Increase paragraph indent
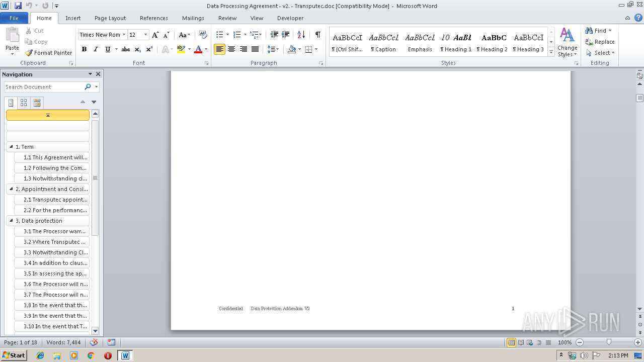The image size is (644, 362). pos(286,35)
